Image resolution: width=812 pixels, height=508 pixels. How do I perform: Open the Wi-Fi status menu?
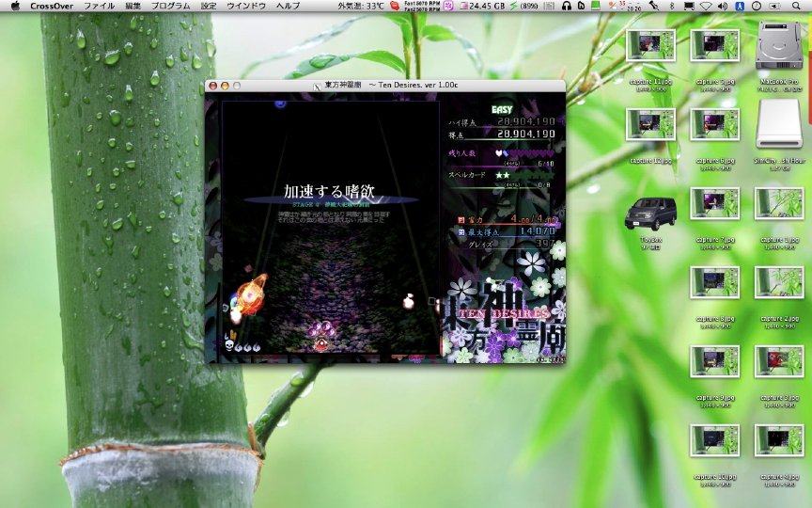pos(706,6)
